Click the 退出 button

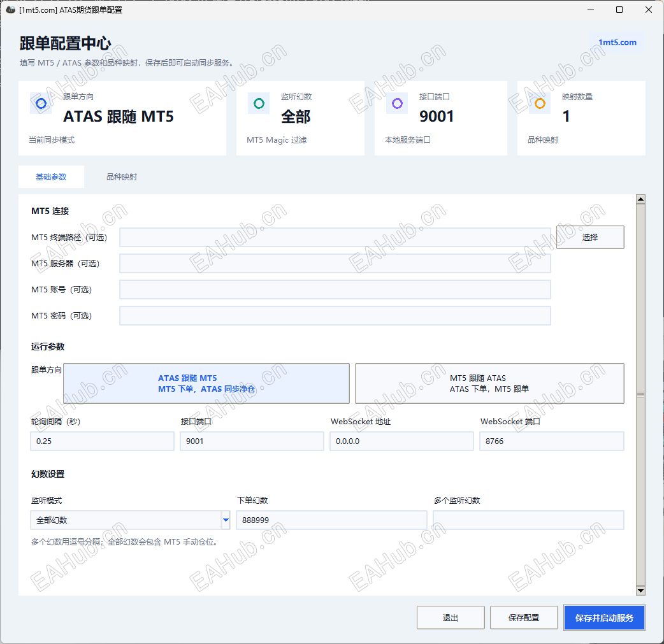451,618
